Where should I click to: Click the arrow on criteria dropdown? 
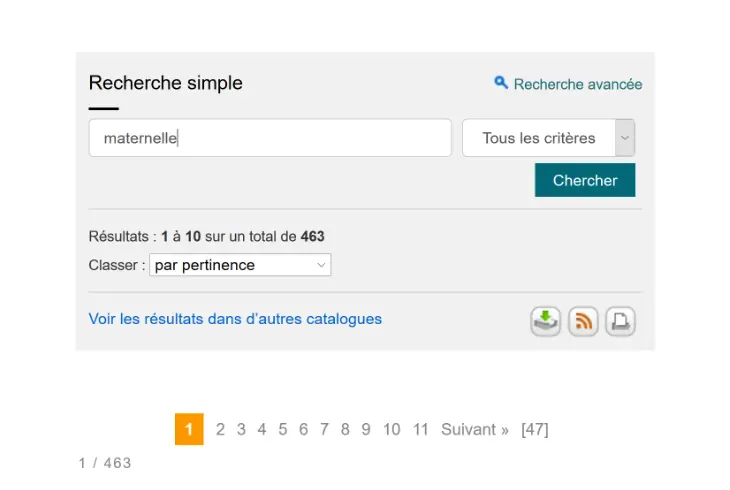pos(625,138)
